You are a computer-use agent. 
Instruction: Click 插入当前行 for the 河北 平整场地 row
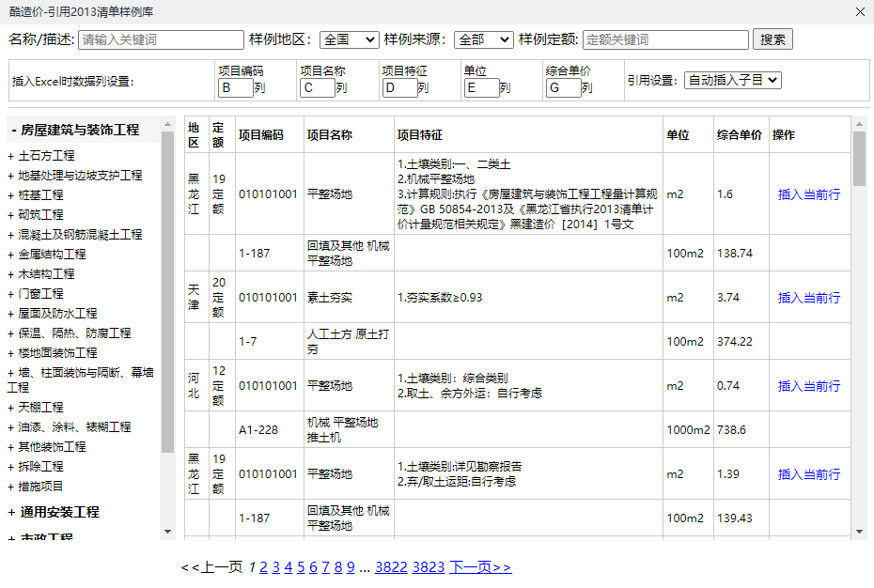pyautogui.click(x=808, y=386)
